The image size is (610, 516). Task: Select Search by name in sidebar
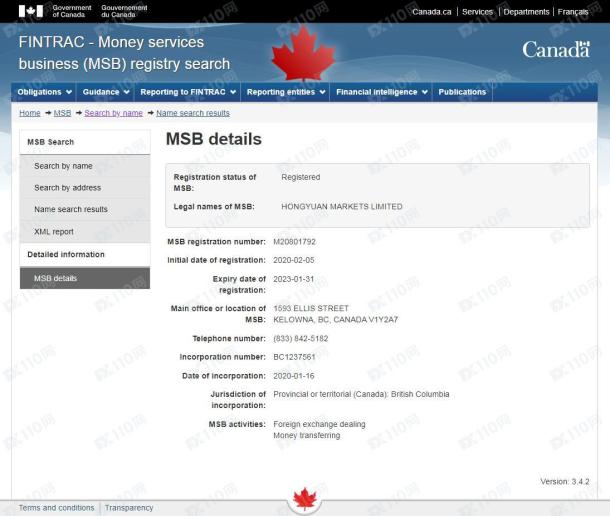[x=85, y=166]
